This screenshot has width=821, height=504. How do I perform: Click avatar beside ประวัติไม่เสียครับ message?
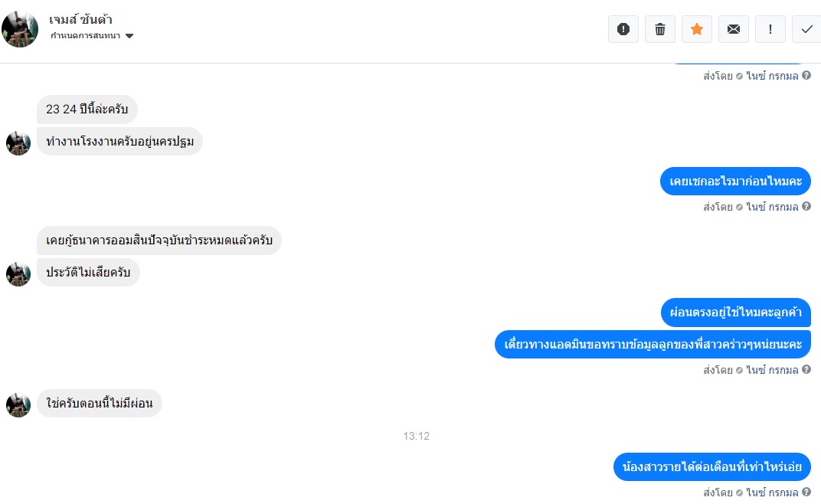(x=18, y=274)
